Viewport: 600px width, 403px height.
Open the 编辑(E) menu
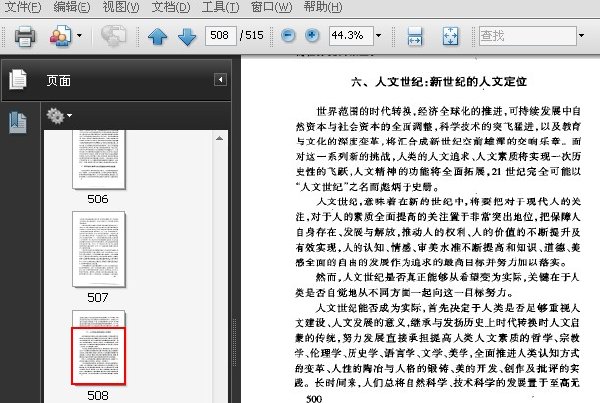(x=72, y=7)
